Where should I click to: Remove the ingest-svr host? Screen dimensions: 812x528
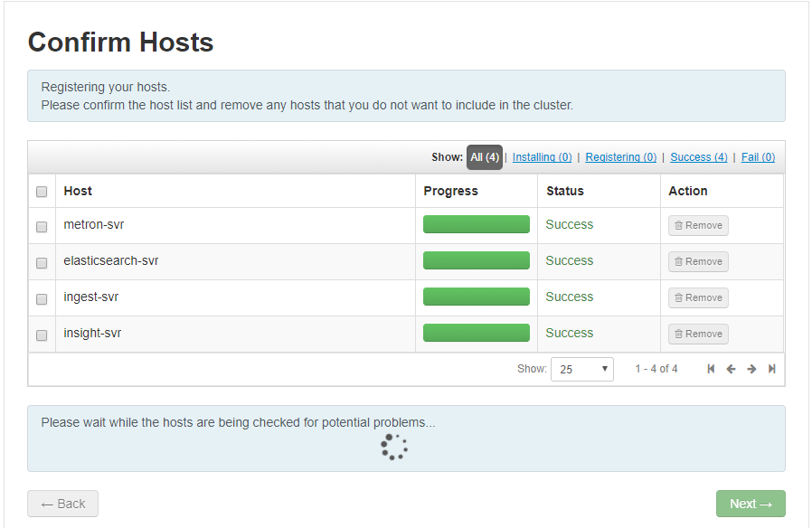coord(698,297)
